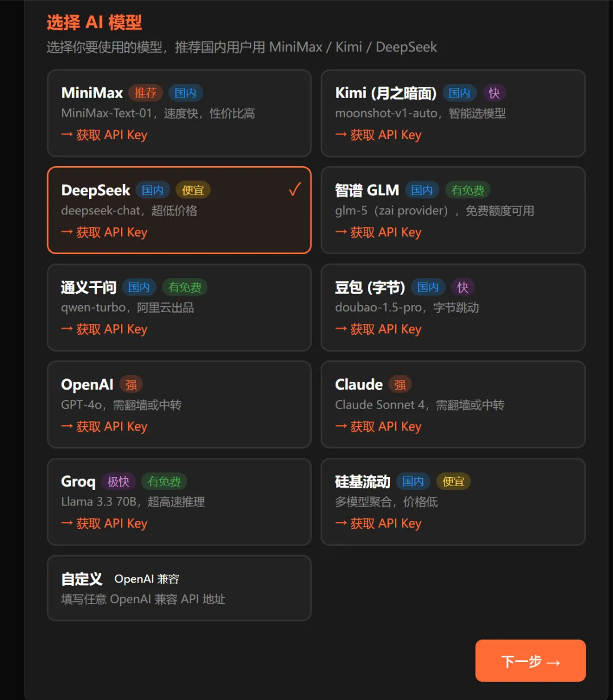Viewport: 613px width, 700px height.
Task: Choose the 硅基流动 model card
Action: 453,501
